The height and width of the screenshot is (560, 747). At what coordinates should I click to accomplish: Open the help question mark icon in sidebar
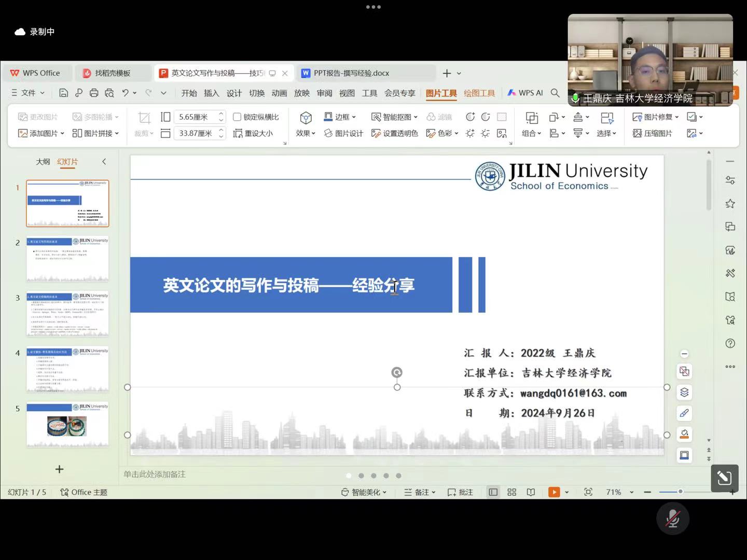click(730, 343)
